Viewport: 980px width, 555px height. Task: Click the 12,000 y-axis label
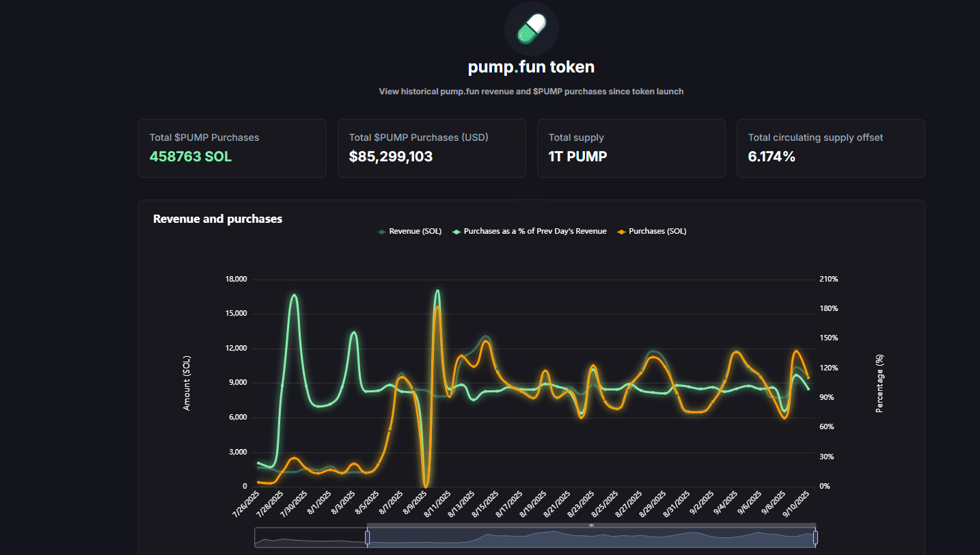[x=236, y=348]
